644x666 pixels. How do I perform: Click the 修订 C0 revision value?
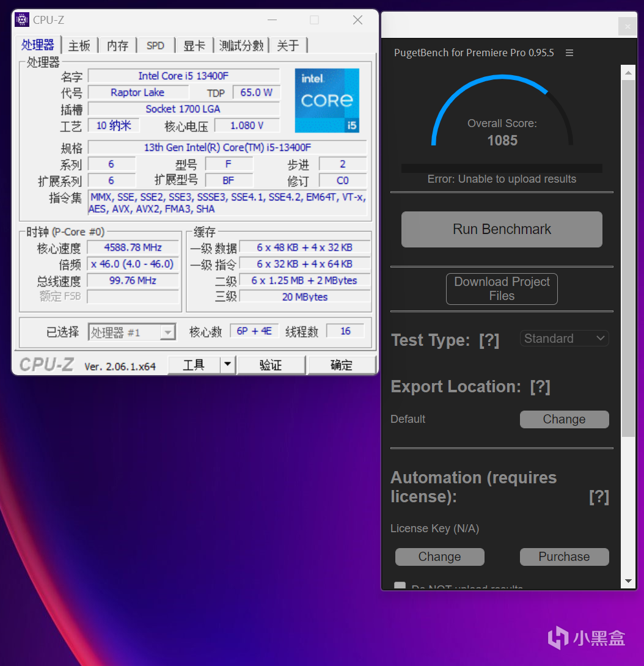click(342, 180)
